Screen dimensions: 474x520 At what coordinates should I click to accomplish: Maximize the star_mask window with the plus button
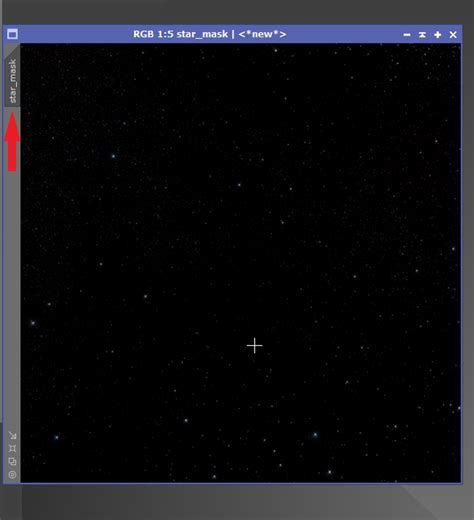438,34
